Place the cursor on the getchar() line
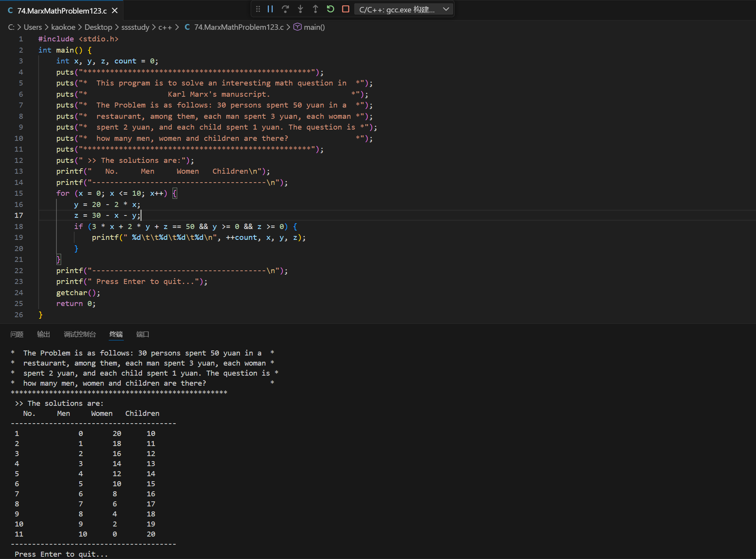The image size is (756, 559). coord(77,293)
